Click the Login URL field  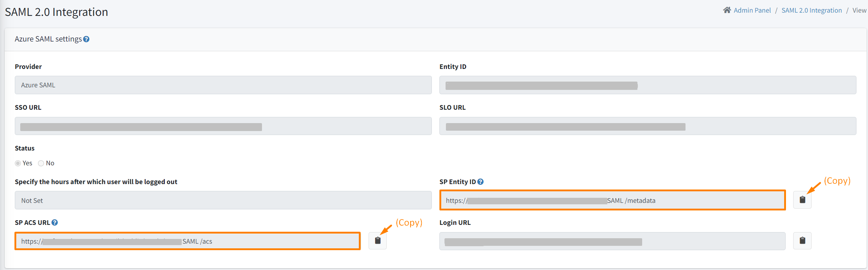(x=612, y=241)
